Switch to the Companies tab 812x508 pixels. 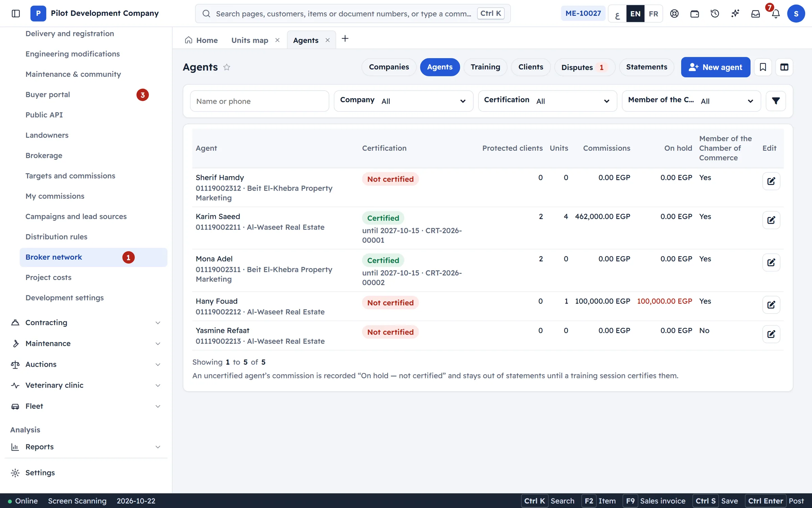click(389, 67)
